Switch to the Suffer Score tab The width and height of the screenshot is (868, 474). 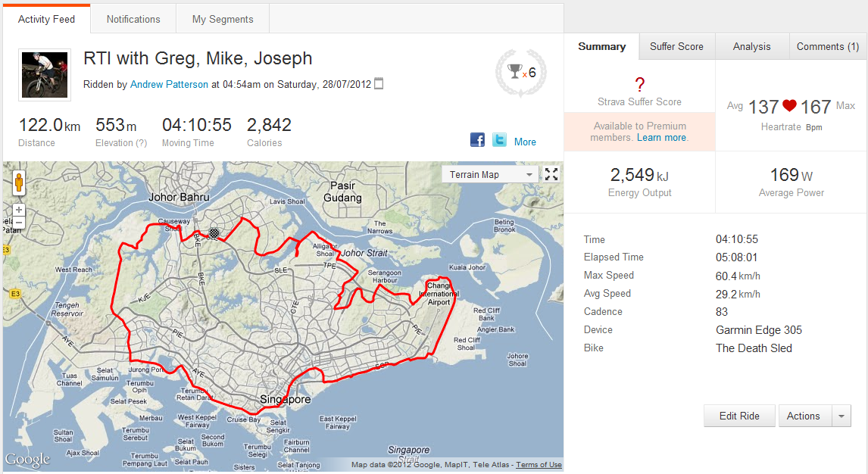pos(676,46)
